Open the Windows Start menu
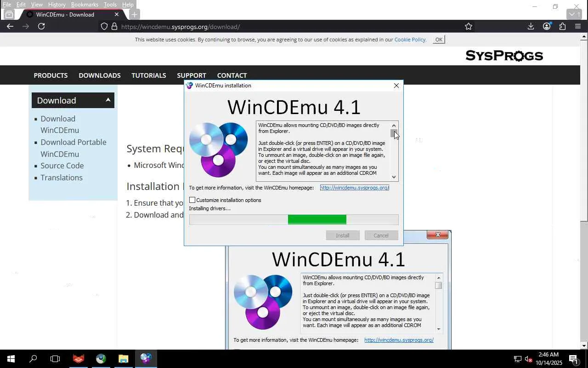The image size is (588, 368). 11,359
